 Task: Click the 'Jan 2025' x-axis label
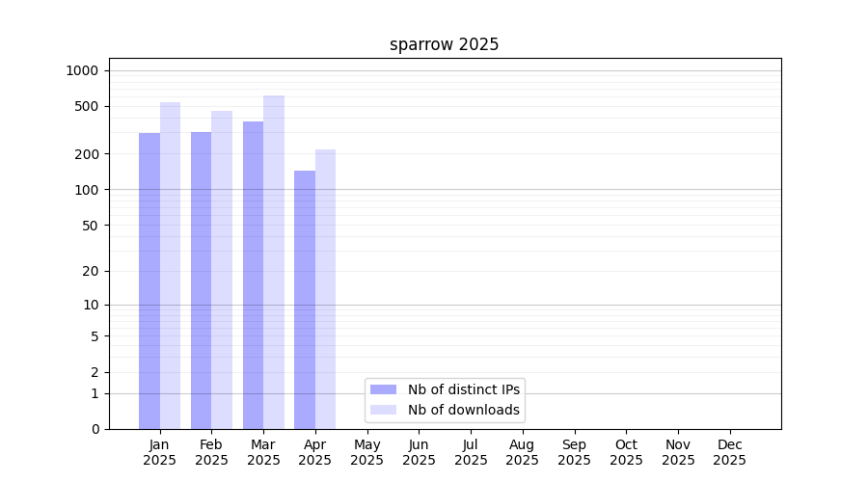coord(159,452)
